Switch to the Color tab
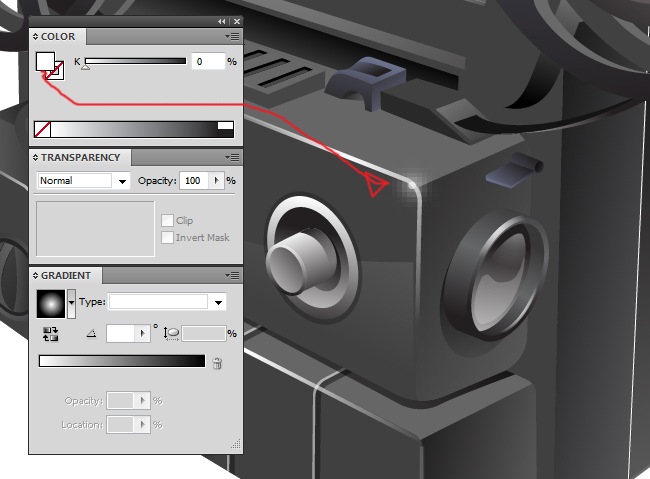Viewport: 650px width, 479px height. [58, 36]
